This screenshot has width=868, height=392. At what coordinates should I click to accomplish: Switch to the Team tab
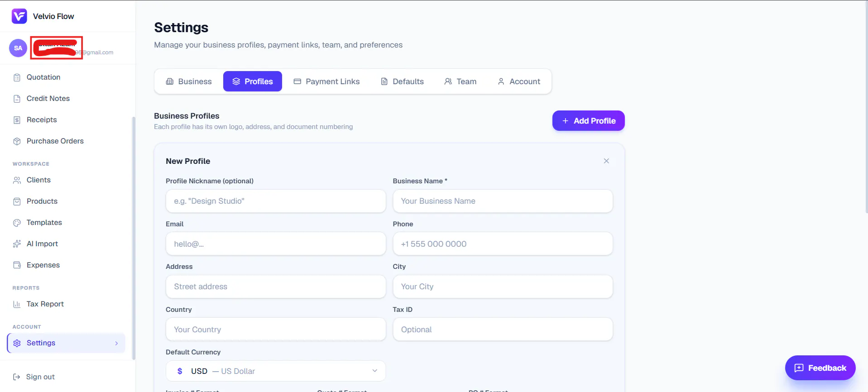tap(460, 81)
